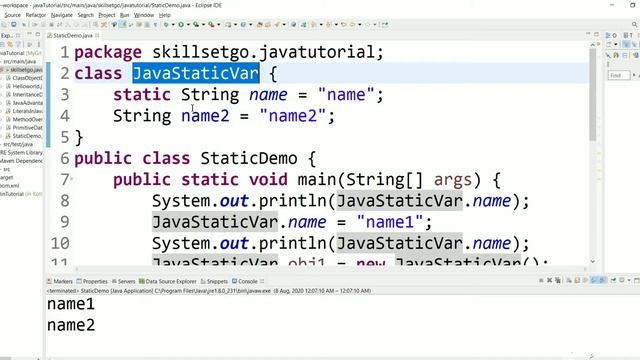Open the Coverage dropdown arrow
Screen dimensions: 640x360
click(204, 24)
